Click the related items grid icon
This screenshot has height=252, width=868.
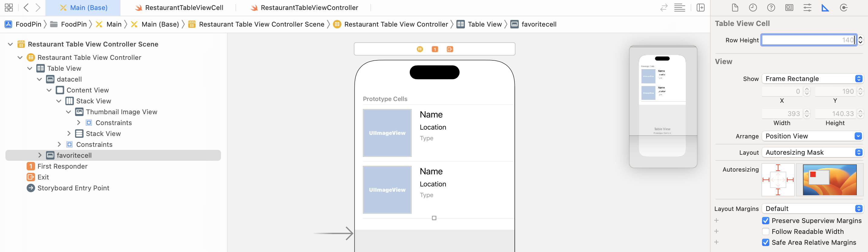pos(9,8)
